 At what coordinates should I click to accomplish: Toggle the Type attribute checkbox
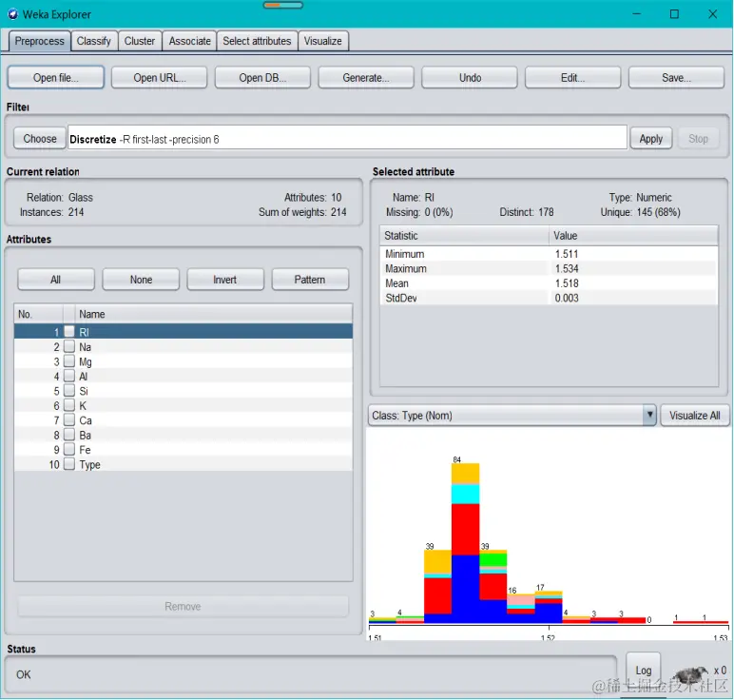point(69,464)
